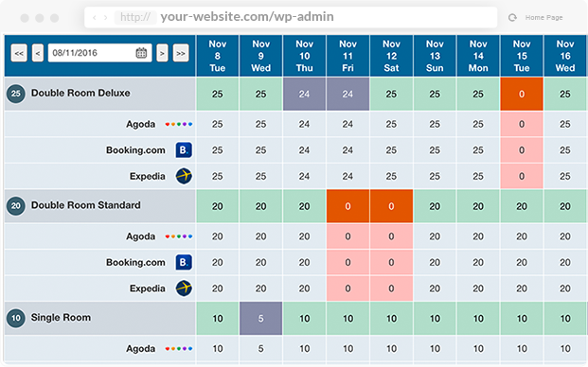This screenshot has height=367, width=588.
Task: Click the Expedia plane icon under Double Room Deluxe
Action: tap(184, 176)
